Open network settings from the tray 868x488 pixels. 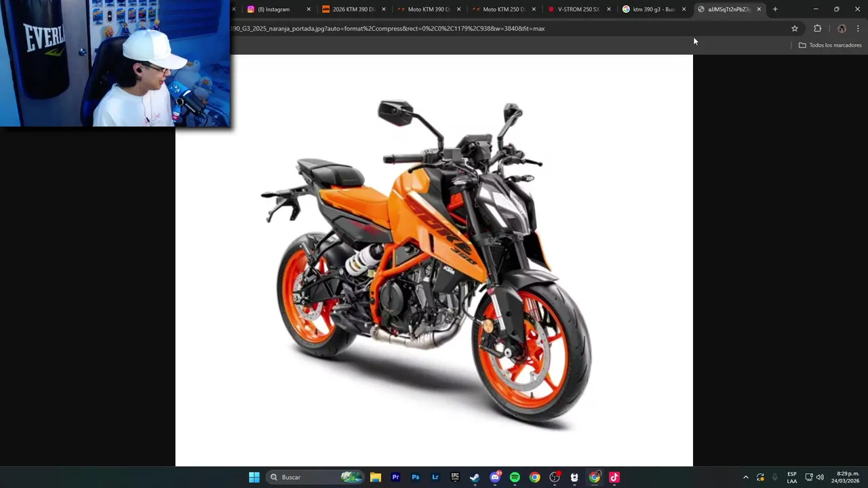809,477
